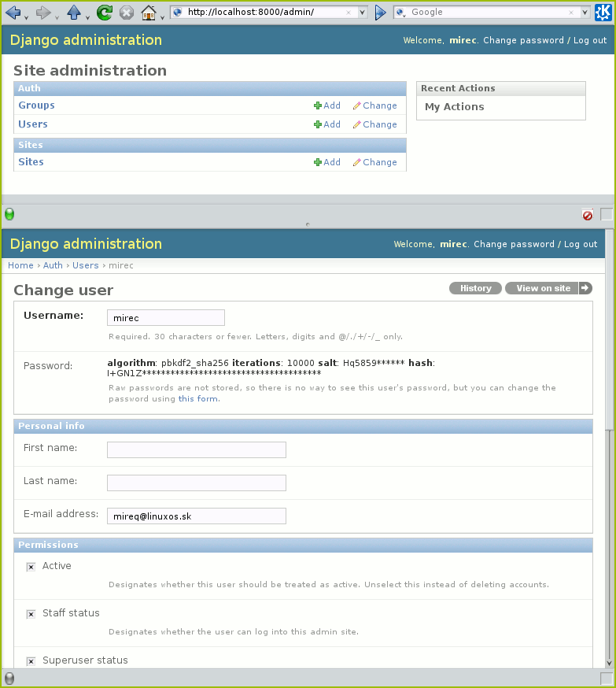The width and height of the screenshot is (616, 688).
Task: Click the Auth section header
Action: point(210,89)
